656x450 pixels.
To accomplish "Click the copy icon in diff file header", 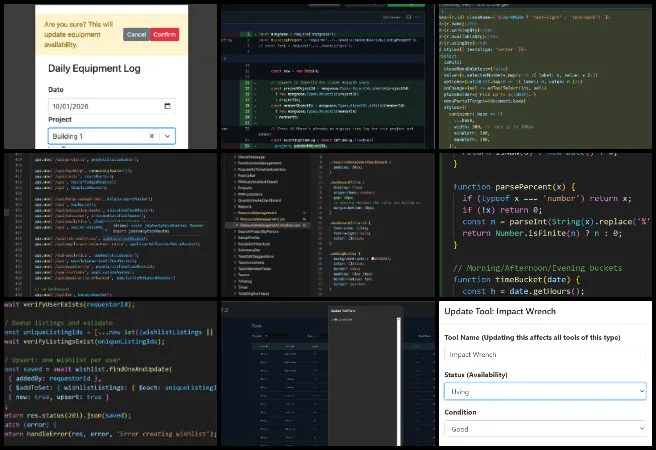I will 408,17.
